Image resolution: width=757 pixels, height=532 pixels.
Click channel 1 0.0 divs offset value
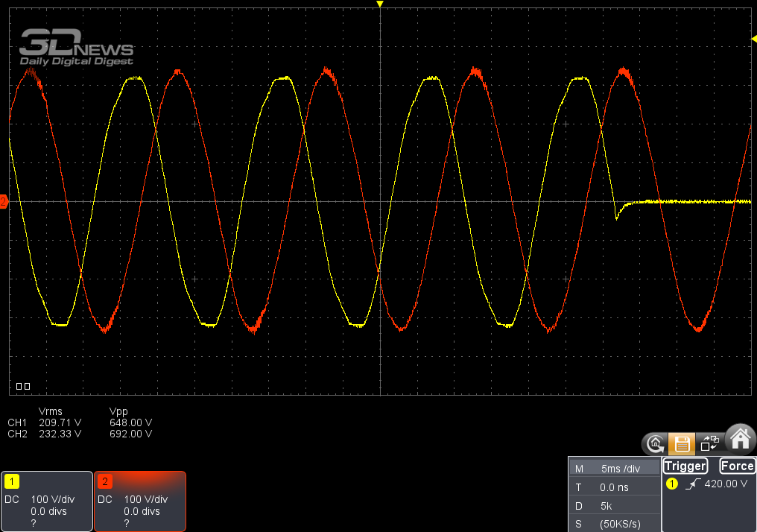[x=48, y=511]
